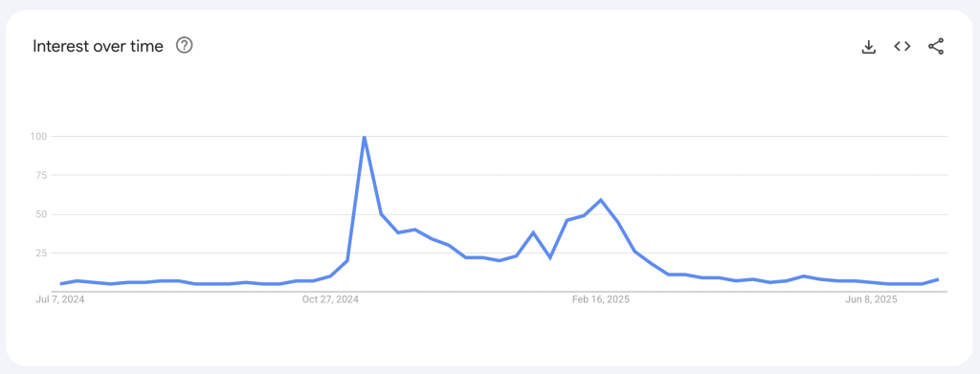The image size is (980, 374).
Task: Select the Interest over time heading
Action: (x=99, y=46)
